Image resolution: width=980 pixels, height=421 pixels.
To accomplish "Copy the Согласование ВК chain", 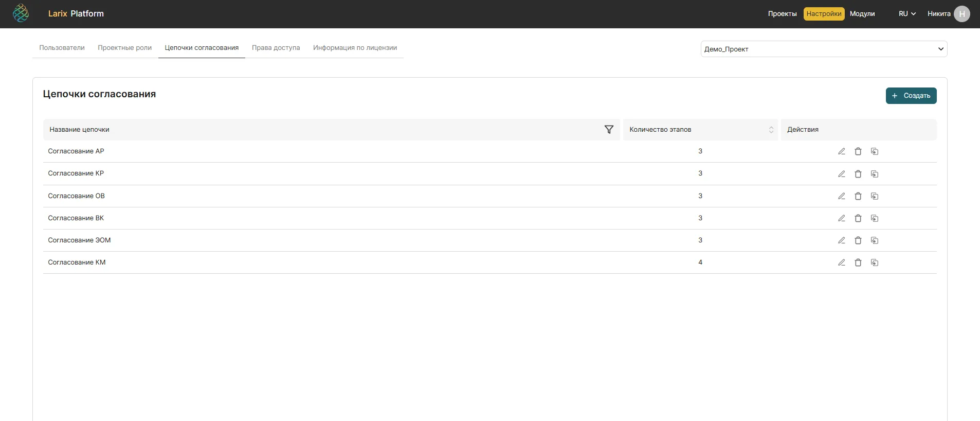I will click(x=875, y=218).
